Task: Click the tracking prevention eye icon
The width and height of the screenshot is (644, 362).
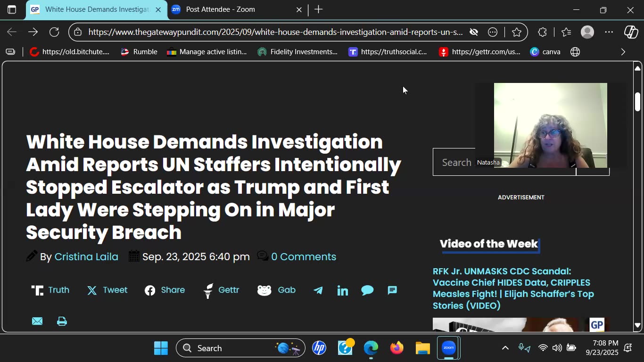Action: click(474, 32)
